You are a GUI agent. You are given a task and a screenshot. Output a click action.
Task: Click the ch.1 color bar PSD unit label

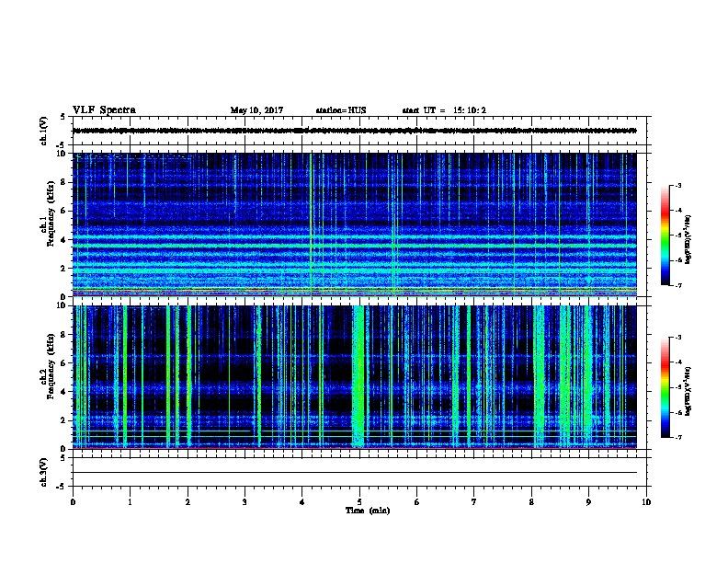coord(688,239)
